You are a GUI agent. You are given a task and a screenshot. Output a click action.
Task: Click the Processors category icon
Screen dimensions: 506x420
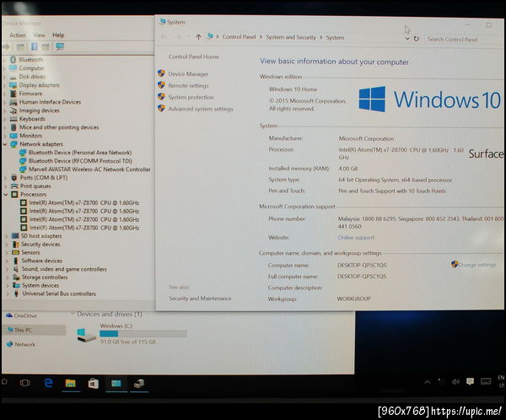coord(14,194)
